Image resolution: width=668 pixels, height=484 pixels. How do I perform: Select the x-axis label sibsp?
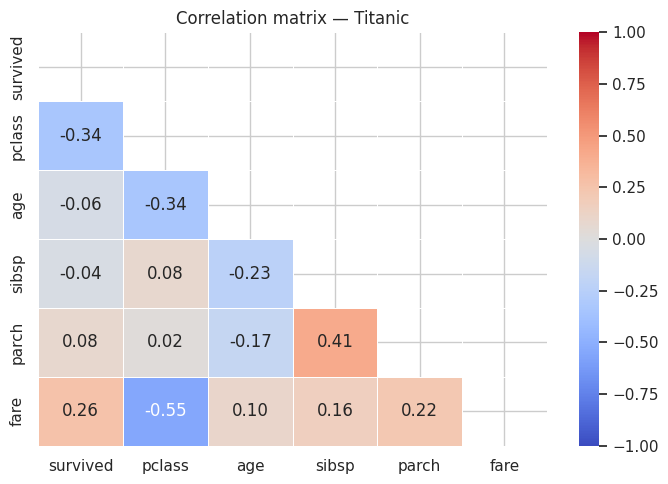(x=335, y=466)
